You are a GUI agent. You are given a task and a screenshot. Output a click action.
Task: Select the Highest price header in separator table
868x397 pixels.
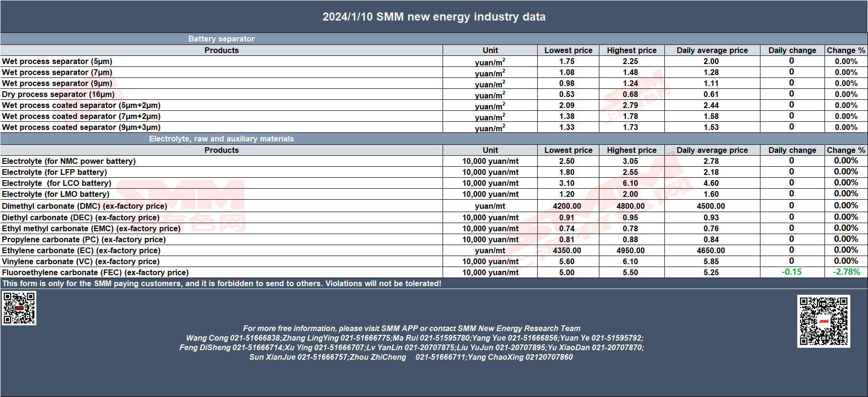coord(631,50)
